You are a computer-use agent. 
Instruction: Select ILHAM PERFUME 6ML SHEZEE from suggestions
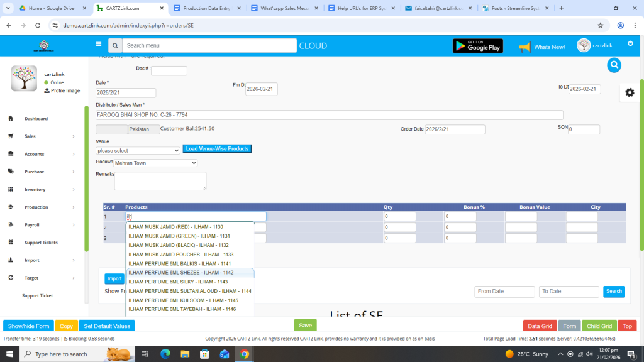click(x=181, y=273)
